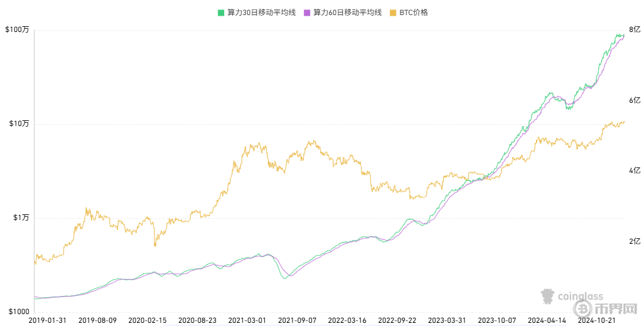Click the 2023-03-31 date label
Screen dimensions: 644x326
coord(447,320)
